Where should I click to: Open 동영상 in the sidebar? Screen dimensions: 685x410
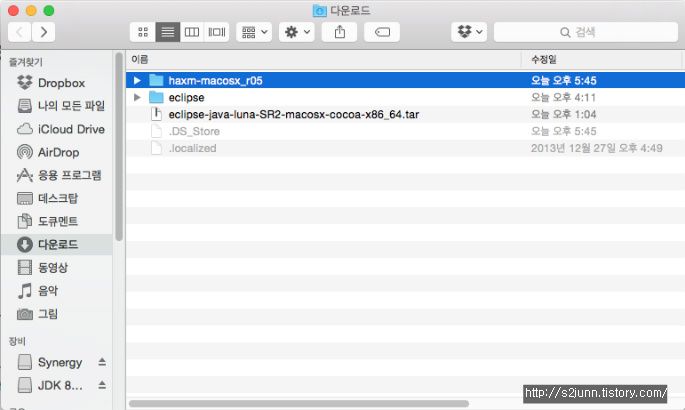point(57,267)
